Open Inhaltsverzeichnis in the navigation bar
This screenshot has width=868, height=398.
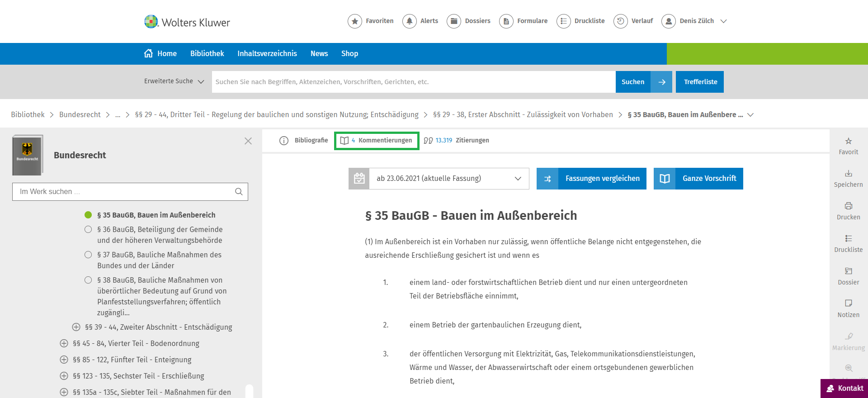pyautogui.click(x=267, y=53)
